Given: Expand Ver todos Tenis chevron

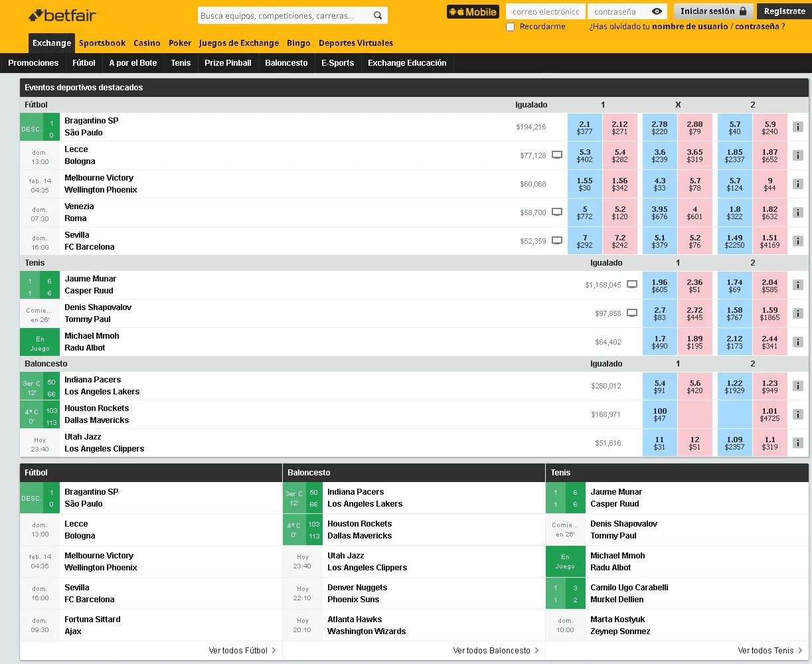Looking at the screenshot, I should coord(800,651).
